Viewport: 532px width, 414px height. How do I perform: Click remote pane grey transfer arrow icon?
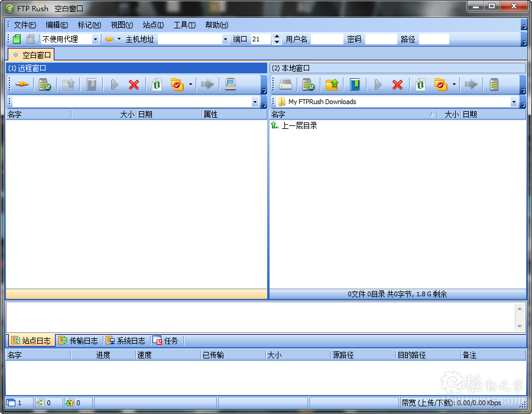tap(207, 84)
